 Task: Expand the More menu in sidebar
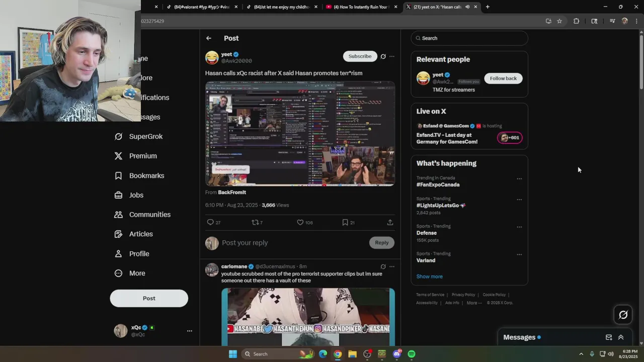click(130, 274)
